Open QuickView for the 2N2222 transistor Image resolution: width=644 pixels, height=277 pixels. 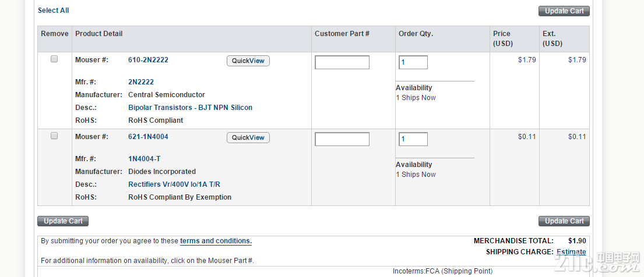[248, 61]
